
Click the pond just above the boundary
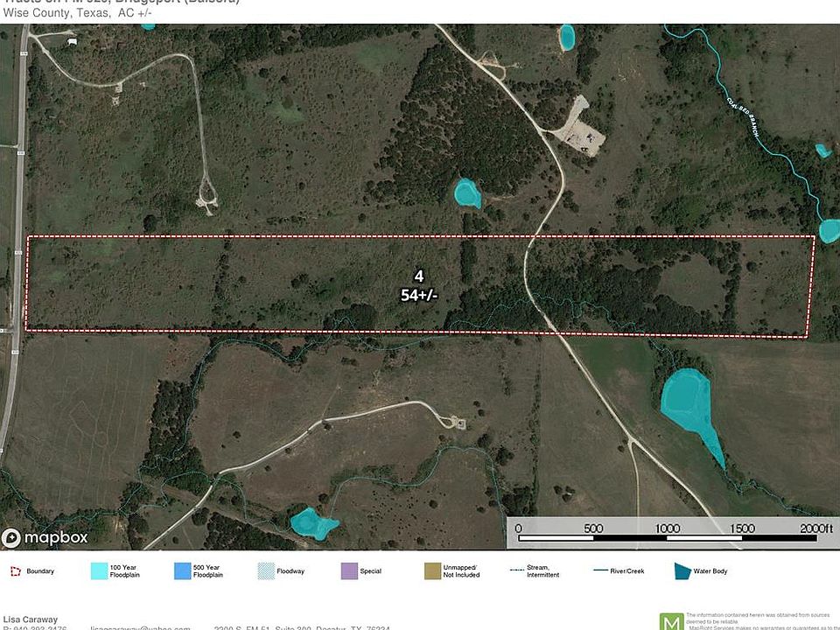pyautogui.click(x=467, y=193)
